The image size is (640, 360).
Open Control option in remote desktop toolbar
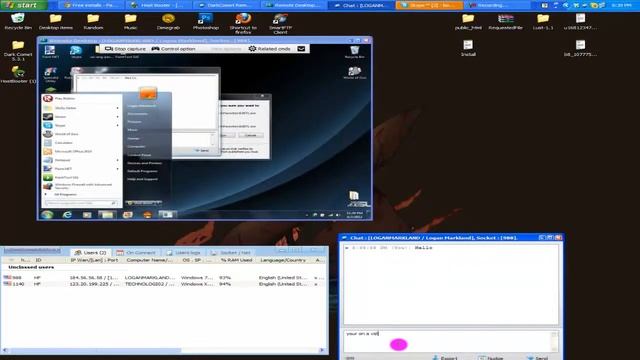coord(173,49)
